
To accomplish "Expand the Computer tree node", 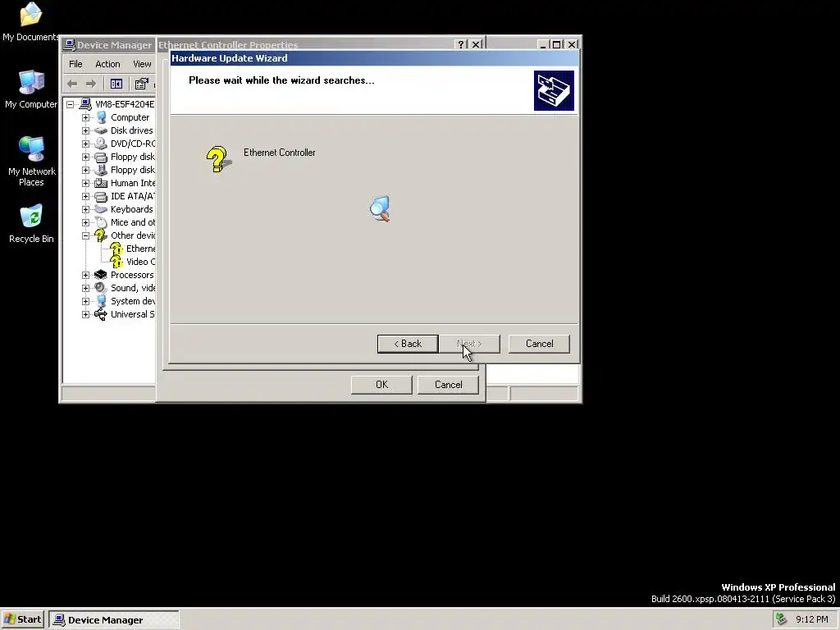I will [x=85, y=117].
